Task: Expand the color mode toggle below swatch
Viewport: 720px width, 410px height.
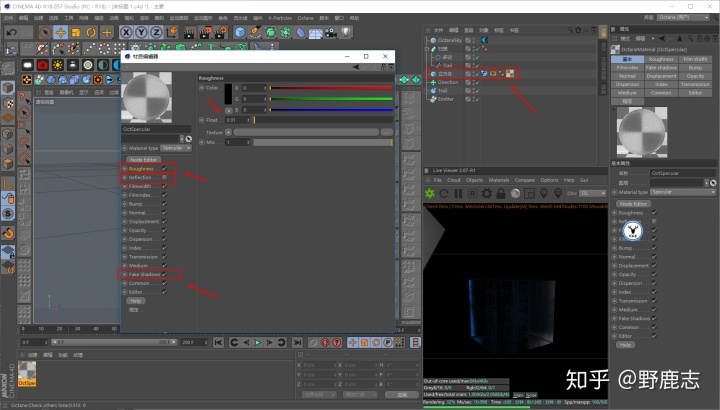Action: (x=229, y=111)
